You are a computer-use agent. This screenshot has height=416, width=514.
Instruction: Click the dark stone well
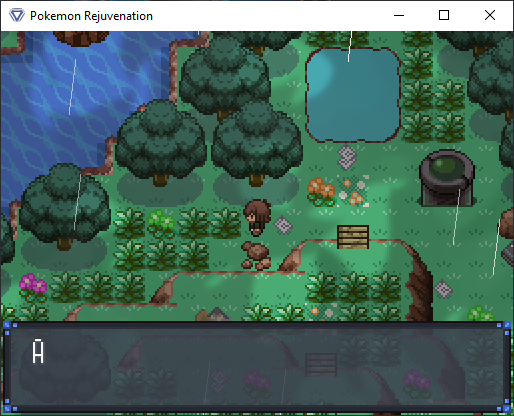click(446, 178)
